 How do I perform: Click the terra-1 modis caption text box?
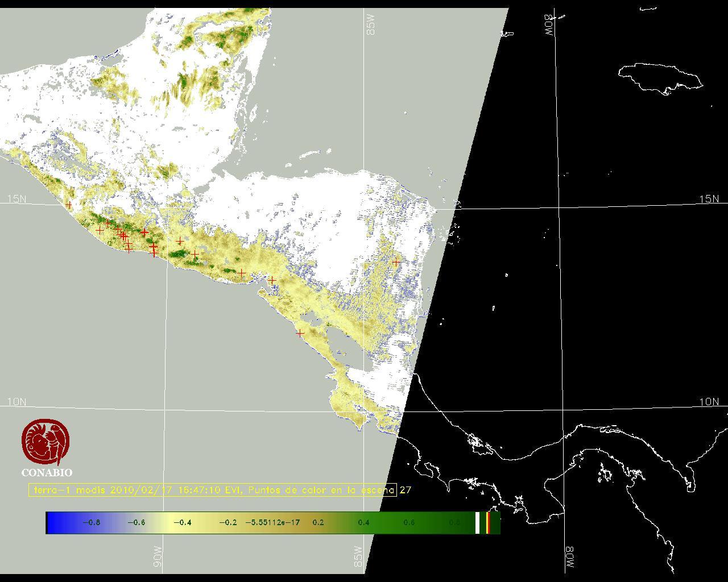[x=212, y=490]
